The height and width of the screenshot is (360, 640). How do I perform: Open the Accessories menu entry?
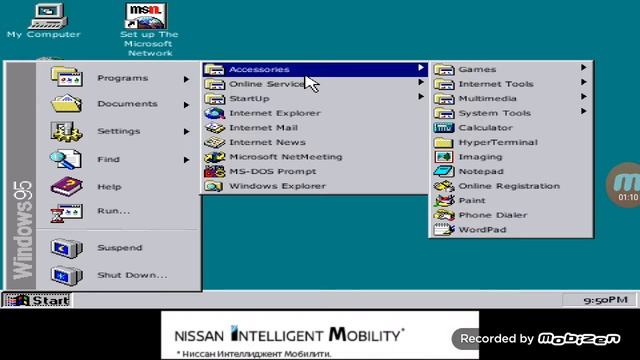click(x=315, y=69)
